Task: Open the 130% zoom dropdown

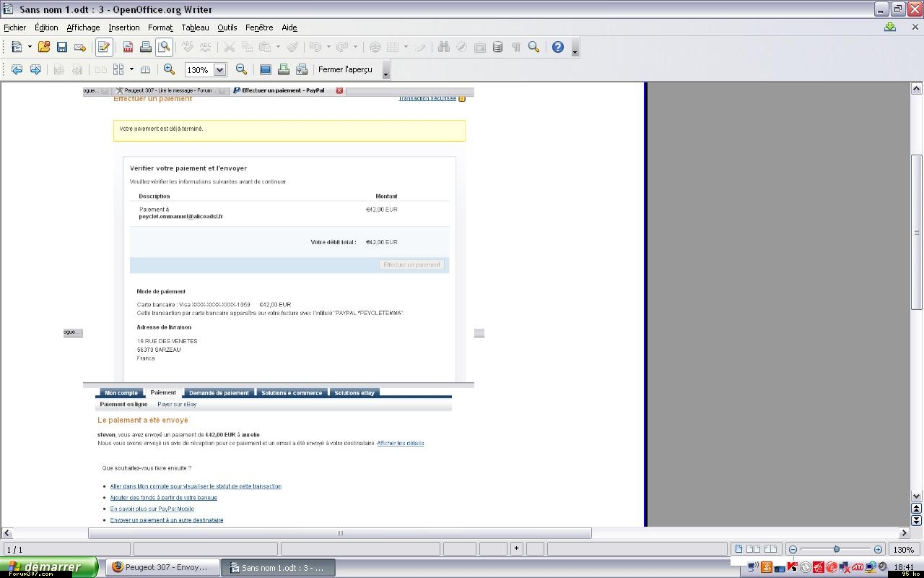Action: [x=220, y=70]
